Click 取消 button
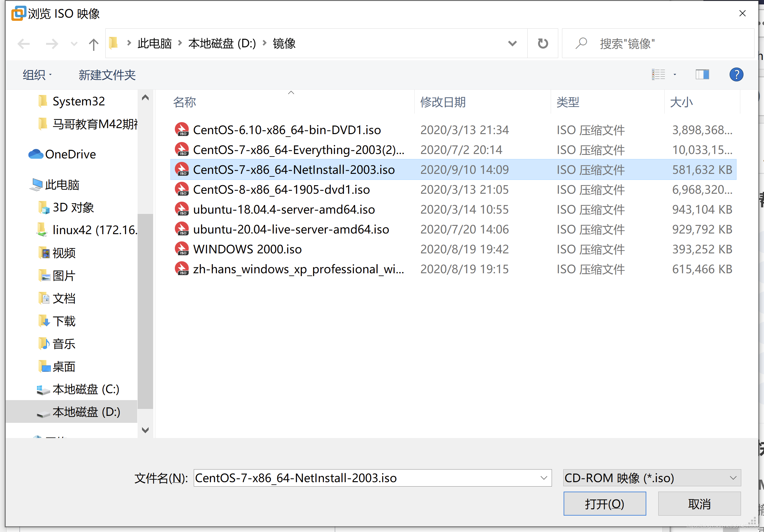 click(699, 504)
